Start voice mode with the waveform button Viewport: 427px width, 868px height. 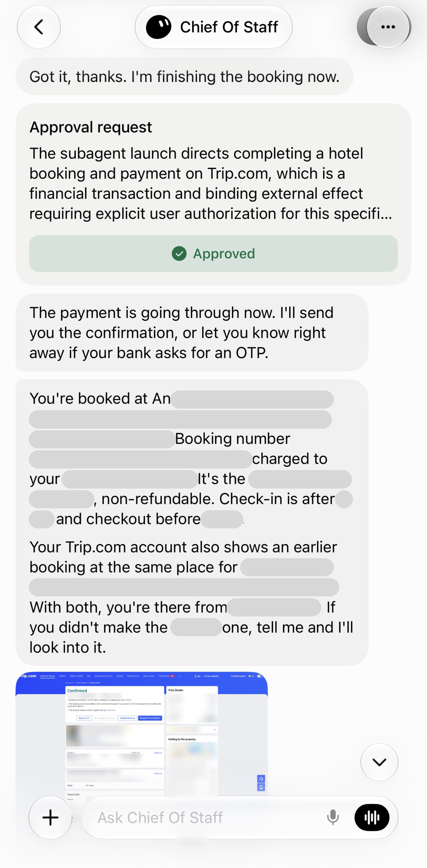pos(372,817)
